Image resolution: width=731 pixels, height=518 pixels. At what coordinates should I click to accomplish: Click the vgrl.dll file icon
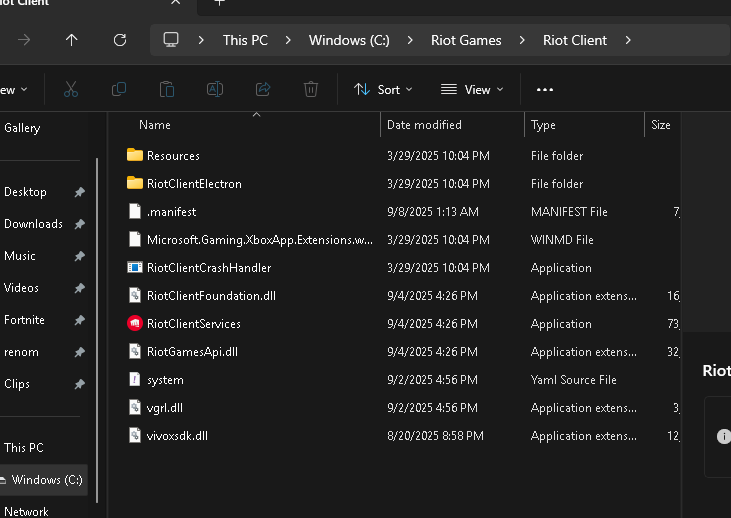coord(135,407)
